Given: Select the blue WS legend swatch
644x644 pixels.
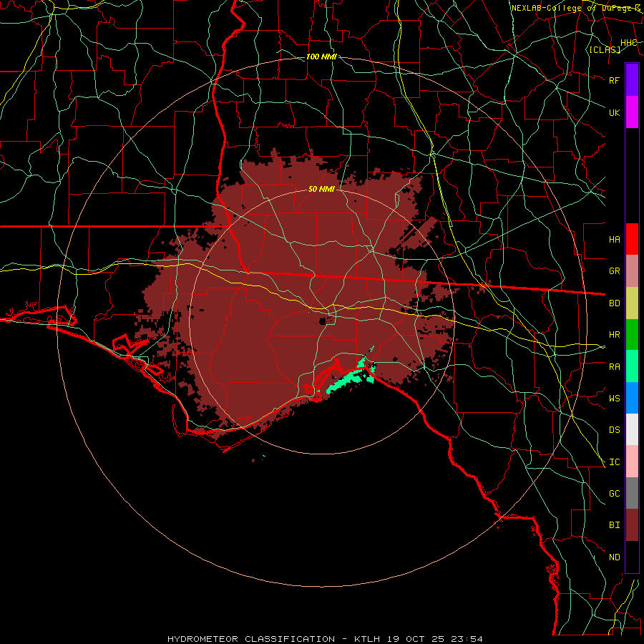Looking at the screenshot, I should point(632,398).
